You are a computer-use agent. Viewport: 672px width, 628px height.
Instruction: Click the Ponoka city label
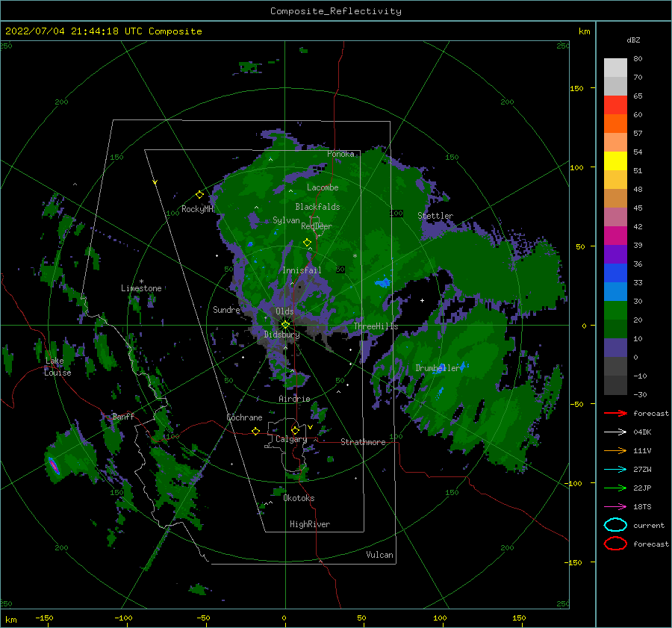340,154
